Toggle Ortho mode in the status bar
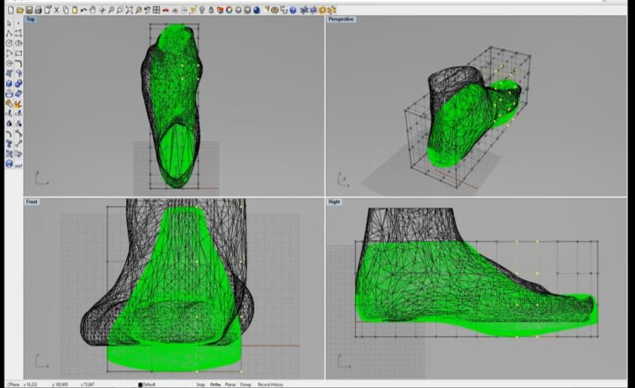 pos(215,384)
